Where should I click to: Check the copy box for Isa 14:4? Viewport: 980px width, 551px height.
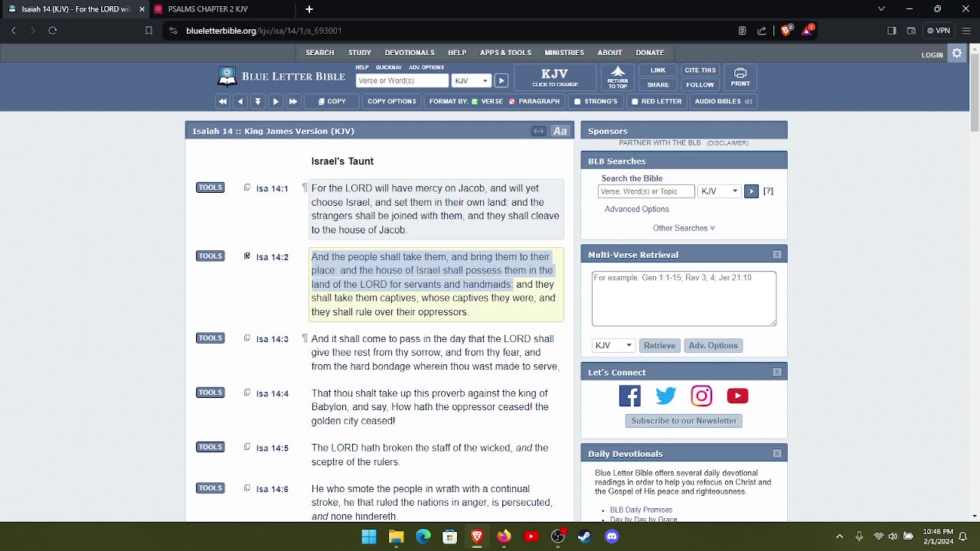[247, 393]
